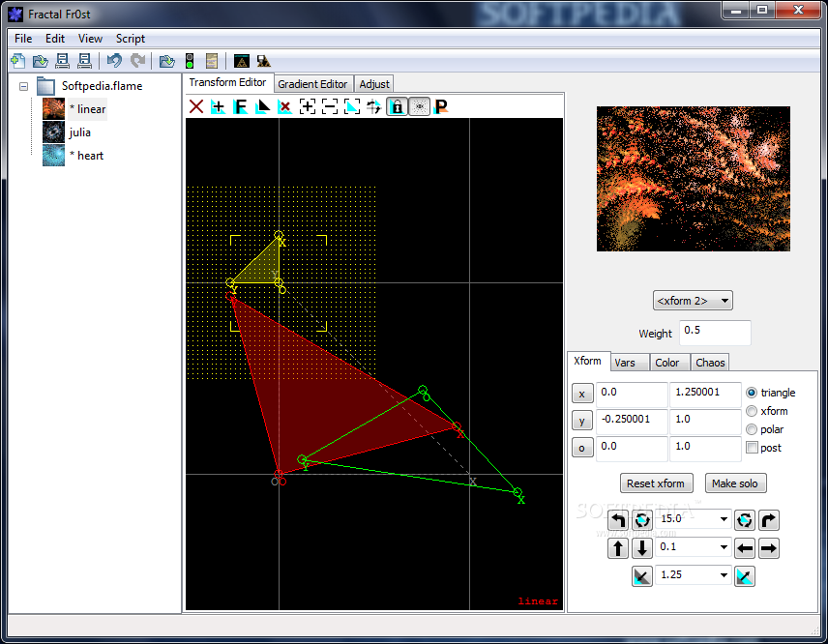Zoom in with the dashed box plus icon
Screen dimensions: 828x644
308,106
